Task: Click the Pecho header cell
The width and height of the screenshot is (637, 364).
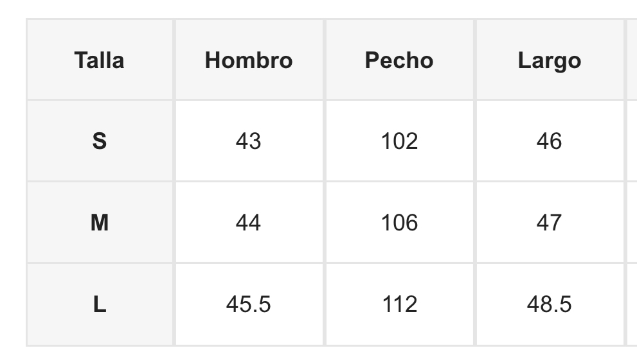Action: click(399, 60)
